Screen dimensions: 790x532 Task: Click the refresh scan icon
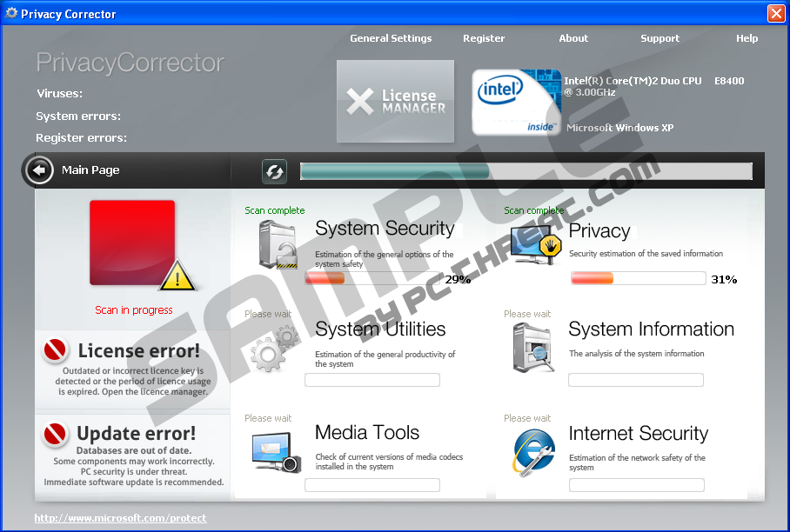275,171
